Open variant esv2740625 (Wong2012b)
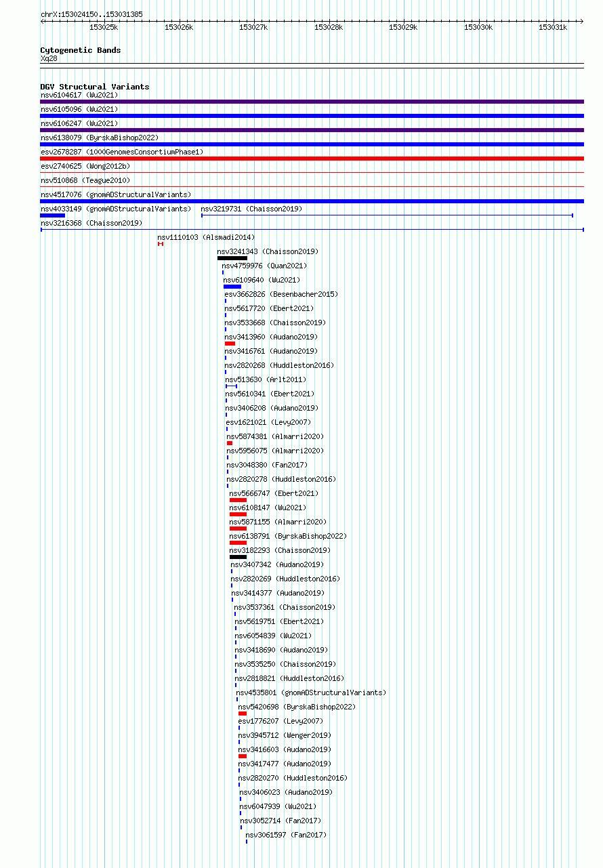 point(85,166)
